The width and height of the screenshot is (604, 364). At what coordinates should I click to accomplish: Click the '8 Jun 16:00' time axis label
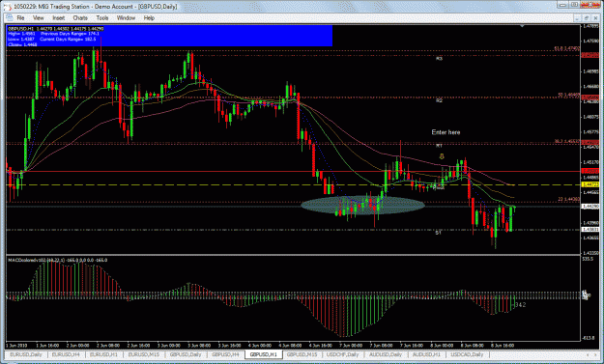503,346
